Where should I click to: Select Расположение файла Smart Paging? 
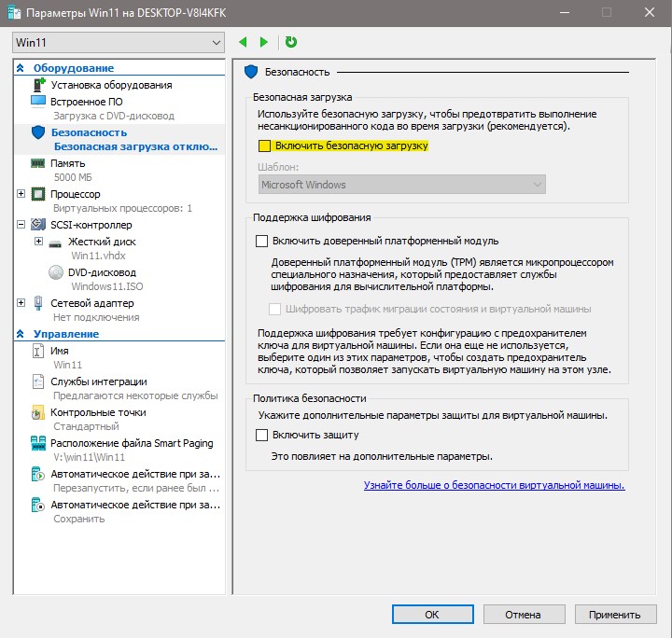tap(132, 444)
